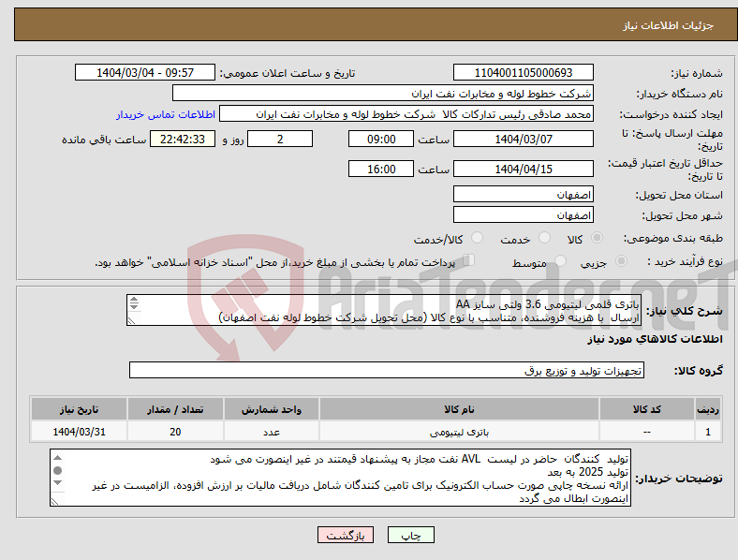Click the ایجاد کننده درخواست field
This screenshot has height=560, width=738.
(x=406, y=114)
